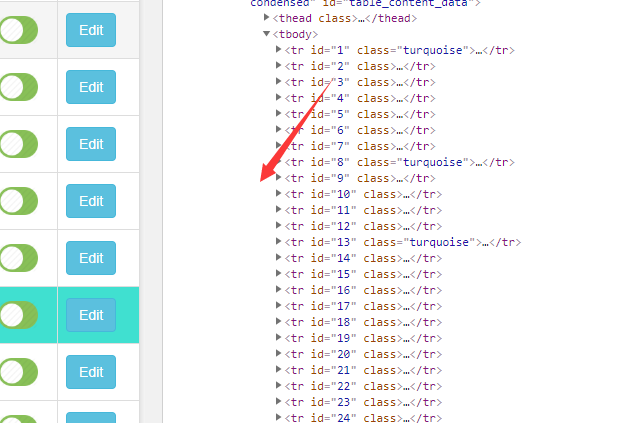This screenshot has height=423, width=642.
Task: Expand the tr id="4" node
Action: pyautogui.click(x=278, y=97)
